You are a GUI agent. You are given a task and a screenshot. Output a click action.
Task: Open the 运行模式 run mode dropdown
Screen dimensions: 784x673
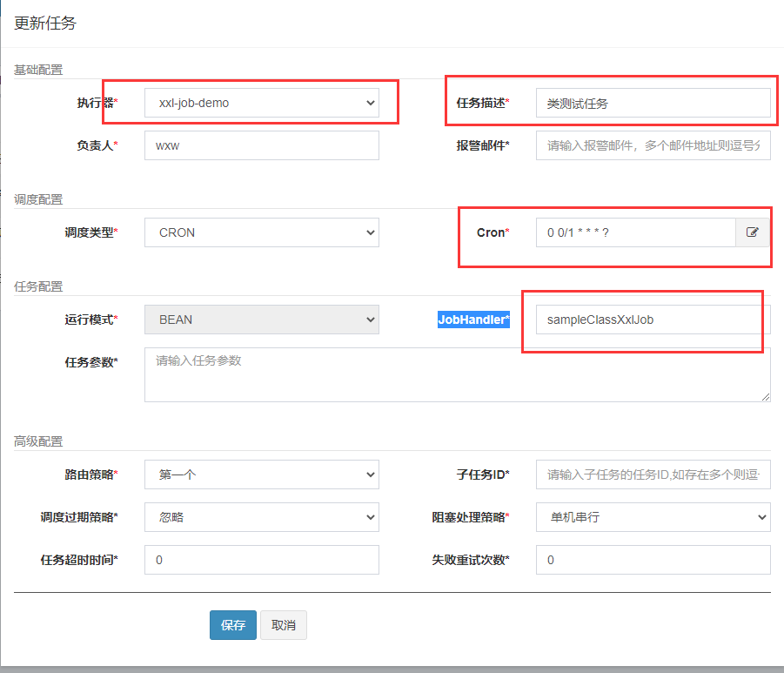pos(261,320)
